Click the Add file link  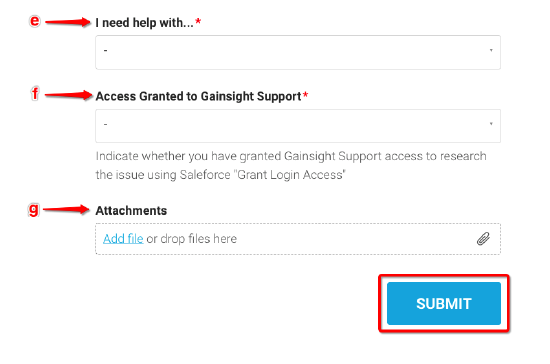(123, 239)
